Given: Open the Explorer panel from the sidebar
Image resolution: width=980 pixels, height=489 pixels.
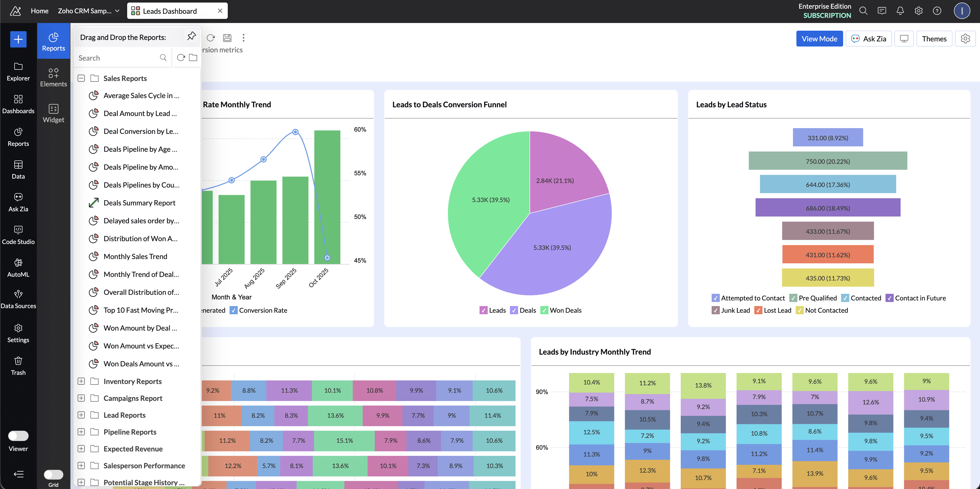Looking at the screenshot, I should tap(18, 72).
